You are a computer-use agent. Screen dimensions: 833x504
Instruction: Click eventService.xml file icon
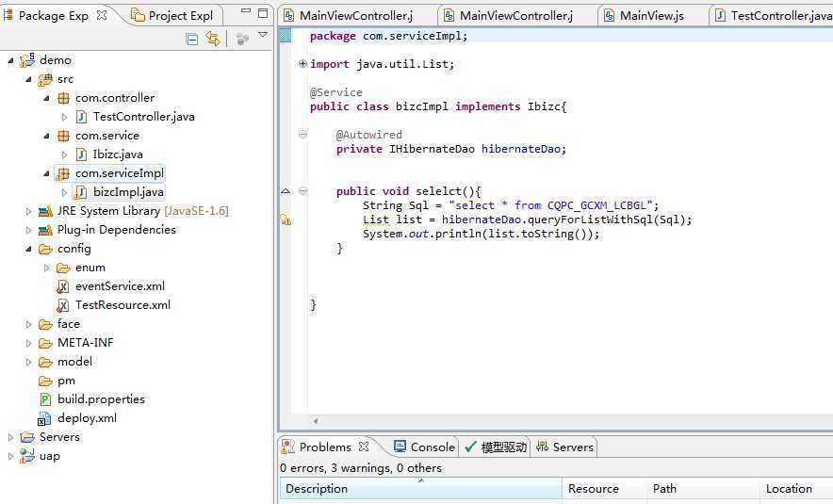coord(63,286)
